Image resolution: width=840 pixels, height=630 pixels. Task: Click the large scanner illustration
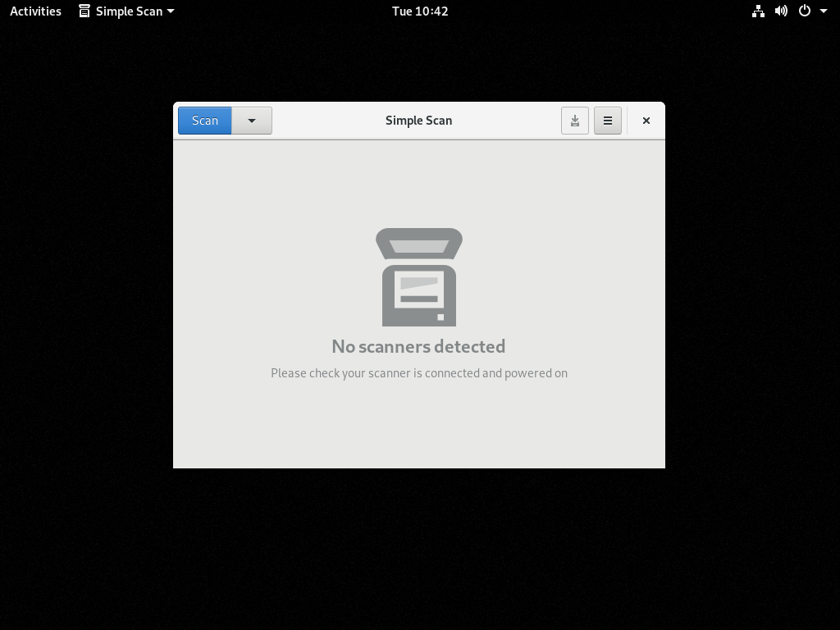pyautogui.click(x=419, y=277)
